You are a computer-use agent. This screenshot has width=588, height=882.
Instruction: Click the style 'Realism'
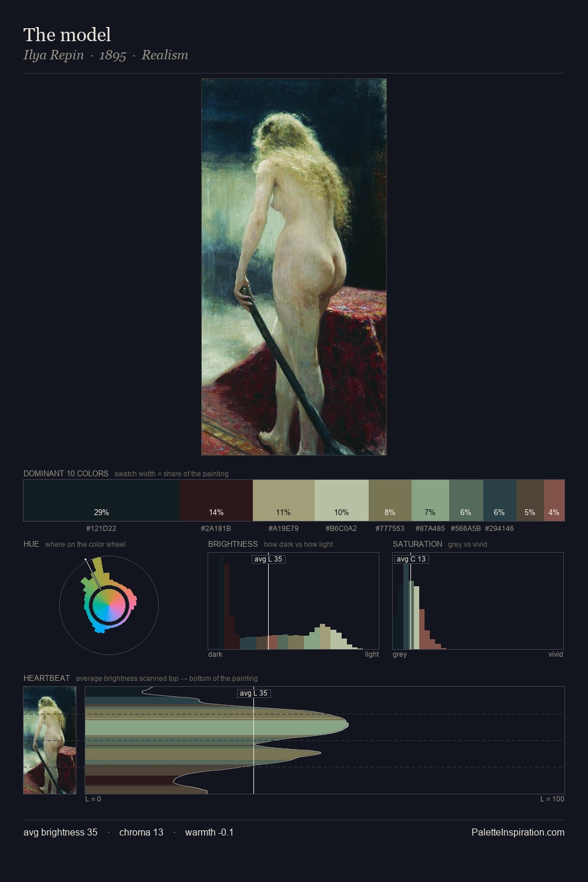pyautogui.click(x=165, y=55)
